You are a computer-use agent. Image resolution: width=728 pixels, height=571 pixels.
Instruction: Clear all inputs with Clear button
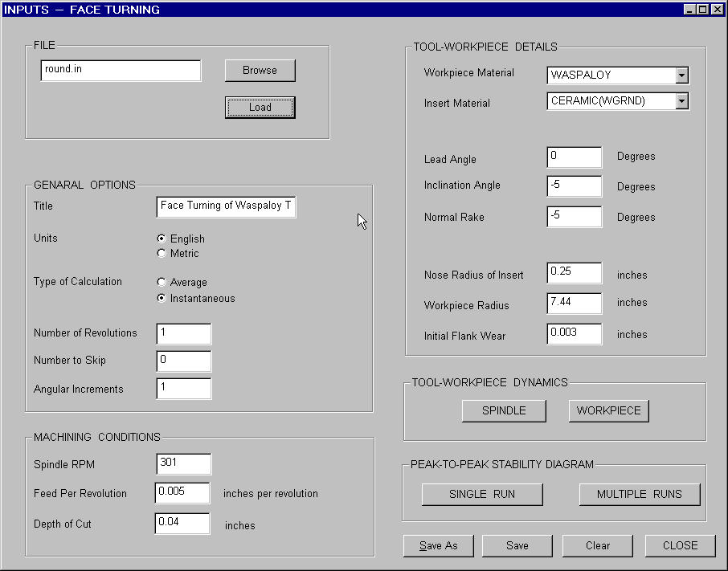[598, 546]
